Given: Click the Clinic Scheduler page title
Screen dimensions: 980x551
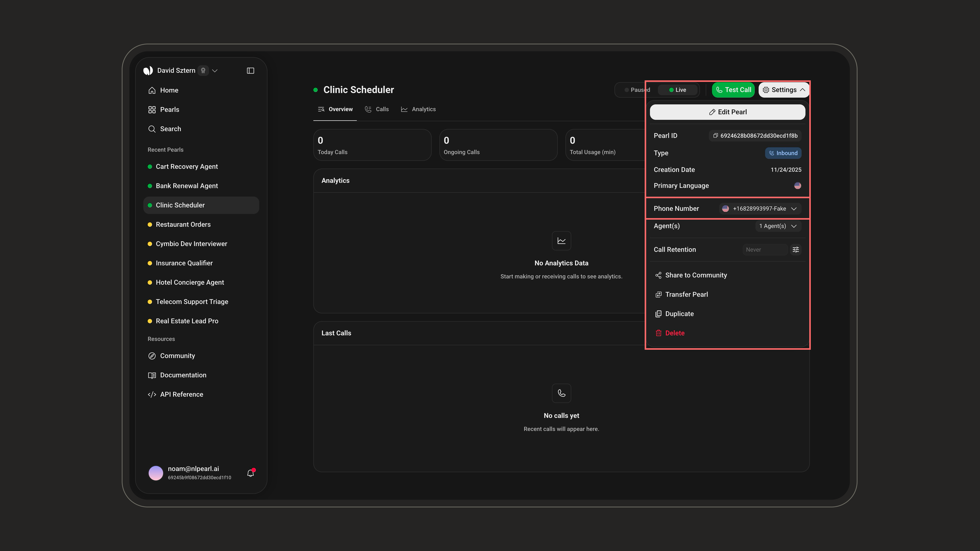Looking at the screenshot, I should 358,90.
